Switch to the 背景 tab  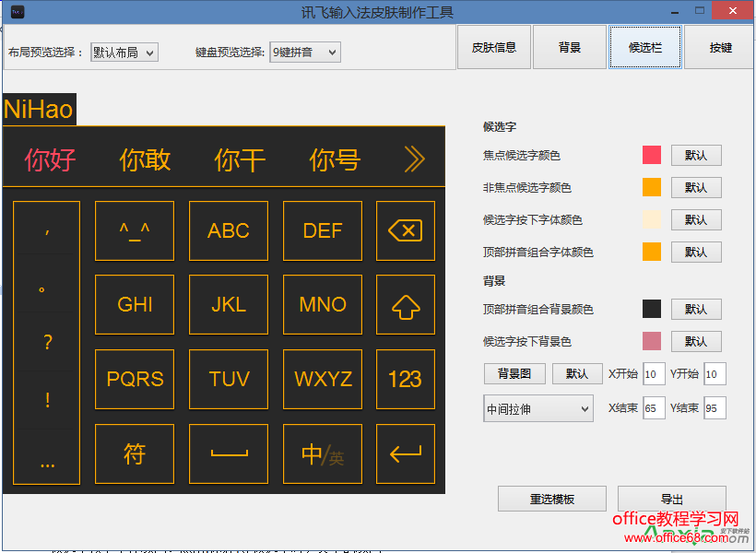[x=569, y=46]
